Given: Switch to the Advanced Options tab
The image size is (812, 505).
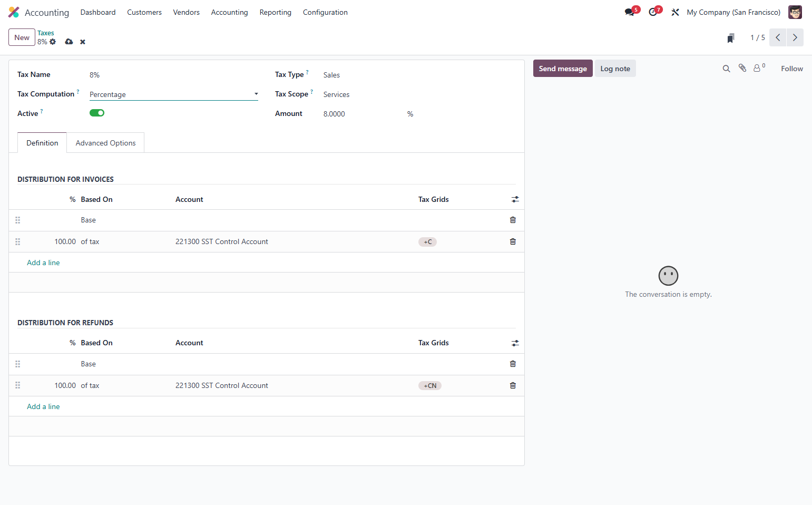Looking at the screenshot, I should [x=105, y=143].
